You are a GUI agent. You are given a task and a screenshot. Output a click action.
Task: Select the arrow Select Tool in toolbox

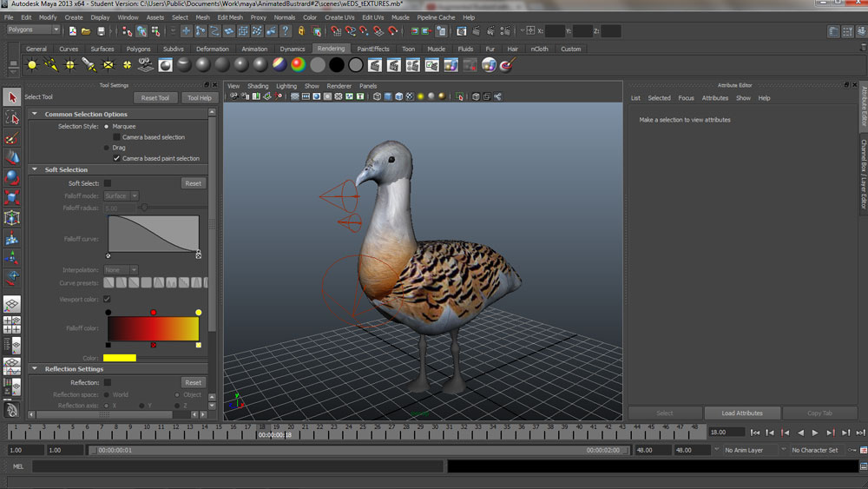12,97
